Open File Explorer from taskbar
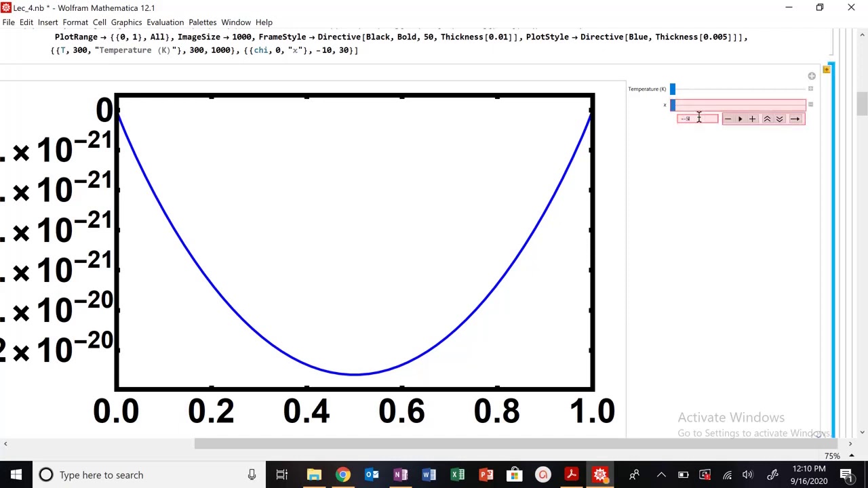Image resolution: width=868 pixels, height=488 pixels. pos(314,474)
